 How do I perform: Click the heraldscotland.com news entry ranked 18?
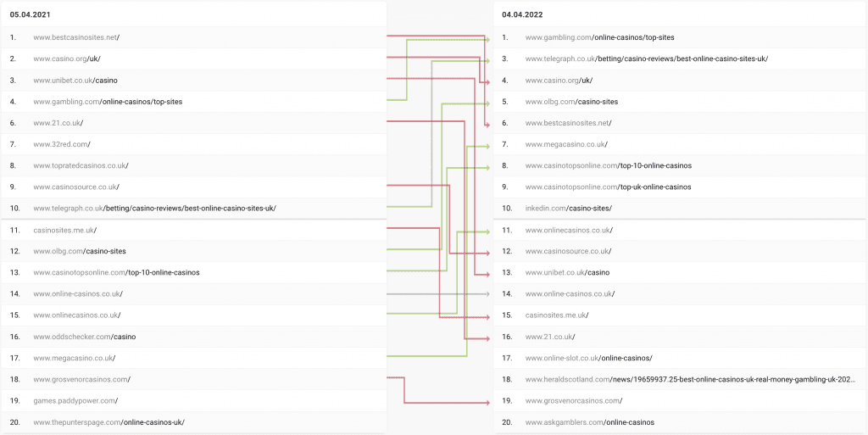(690, 380)
